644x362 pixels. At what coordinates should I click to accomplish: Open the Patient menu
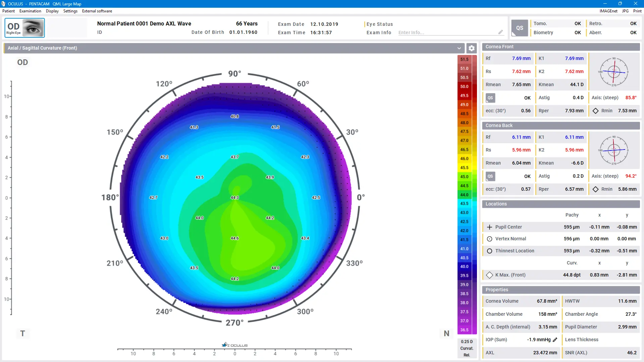tap(8, 11)
